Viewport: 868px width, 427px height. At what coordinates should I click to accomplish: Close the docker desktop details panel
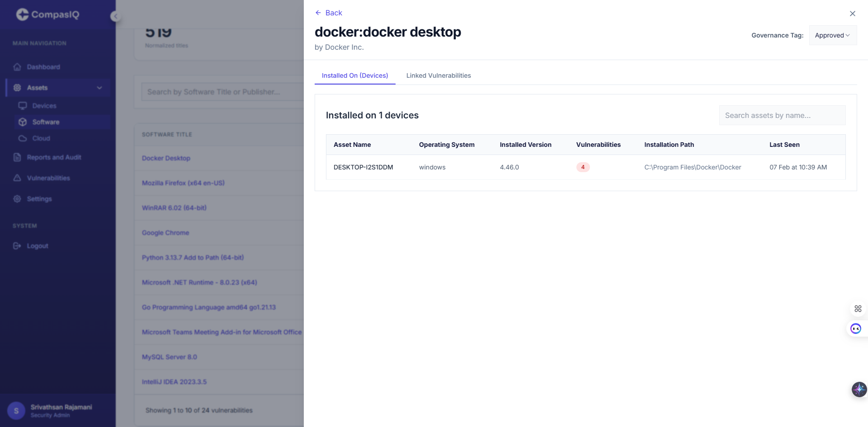(853, 14)
